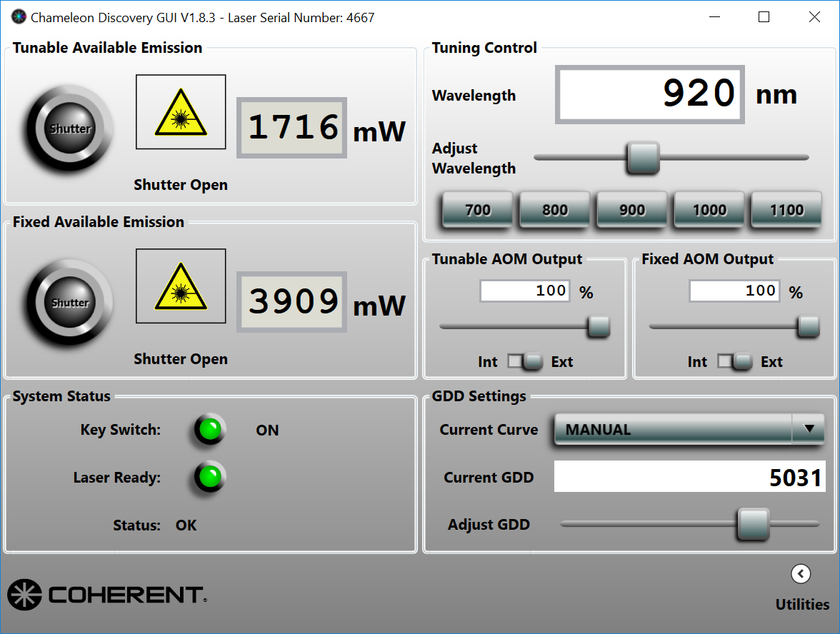This screenshot has height=634, width=840.
Task: Select the 800 wavelength preset button
Action: click(x=555, y=210)
